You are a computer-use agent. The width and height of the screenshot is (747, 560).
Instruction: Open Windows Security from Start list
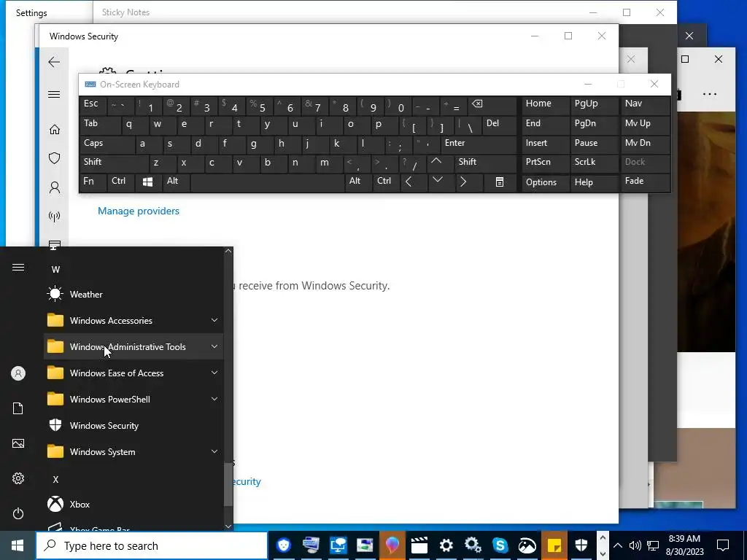click(x=133, y=425)
